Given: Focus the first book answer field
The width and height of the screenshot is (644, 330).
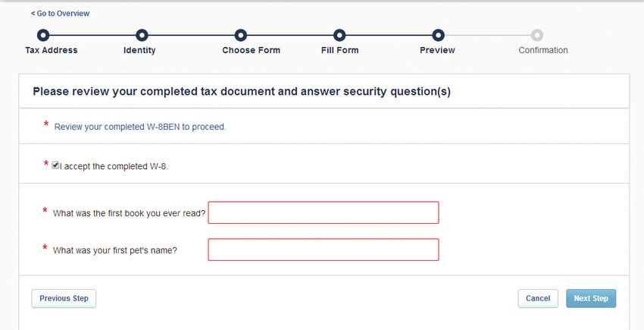Looking at the screenshot, I should click(324, 212).
